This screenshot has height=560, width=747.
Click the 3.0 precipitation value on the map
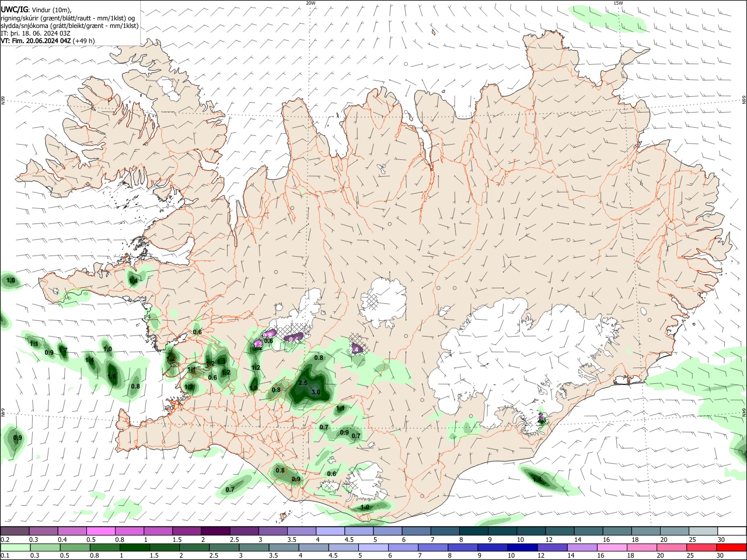tap(316, 393)
